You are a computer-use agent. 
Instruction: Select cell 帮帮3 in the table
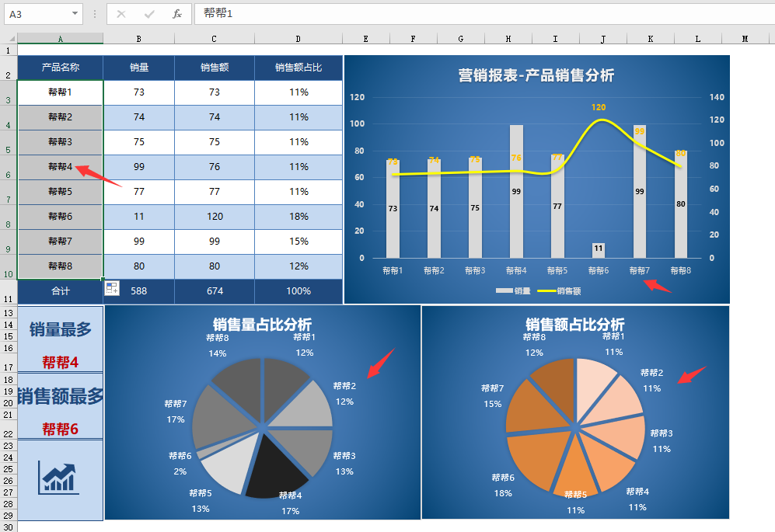click(61, 142)
